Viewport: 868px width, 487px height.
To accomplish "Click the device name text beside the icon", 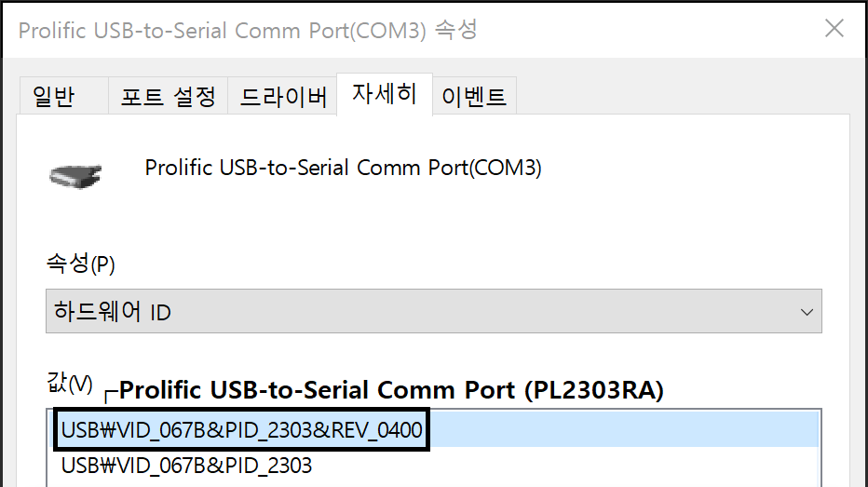I will tap(343, 168).
